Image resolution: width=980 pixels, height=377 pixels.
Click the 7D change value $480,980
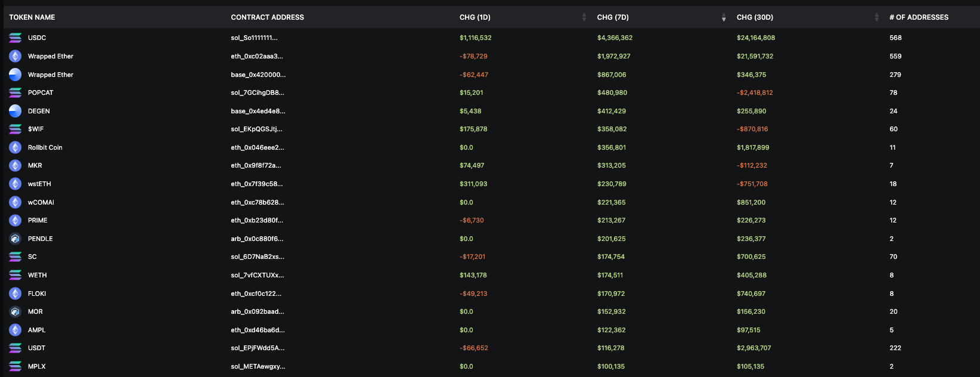click(x=612, y=92)
